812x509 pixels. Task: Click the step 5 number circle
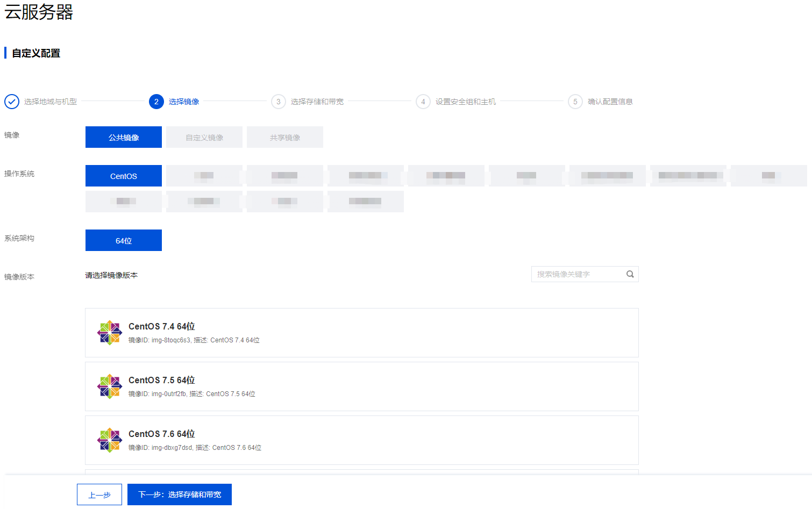click(x=575, y=102)
